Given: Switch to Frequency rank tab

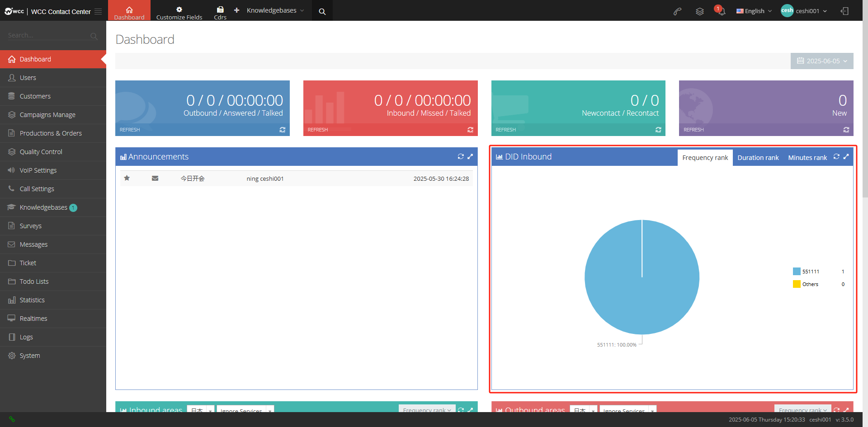Looking at the screenshot, I should (705, 158).
